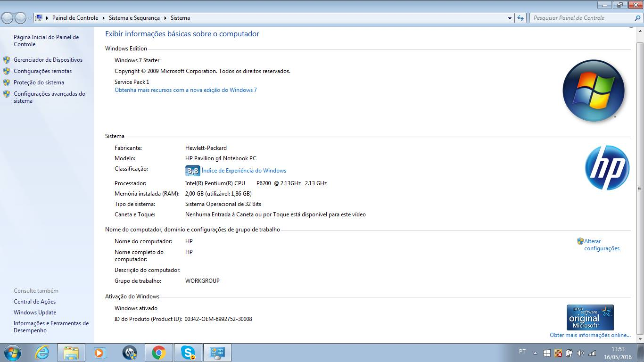The height and width of the screenshot is (362, 644).
Task: Click 'Windows ativado' text
Action: [136, 308]
